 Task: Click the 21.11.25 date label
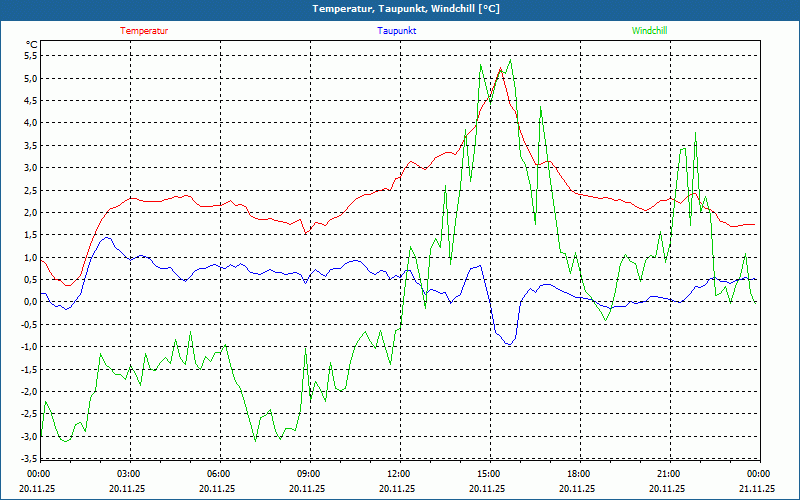pos(757,489)
